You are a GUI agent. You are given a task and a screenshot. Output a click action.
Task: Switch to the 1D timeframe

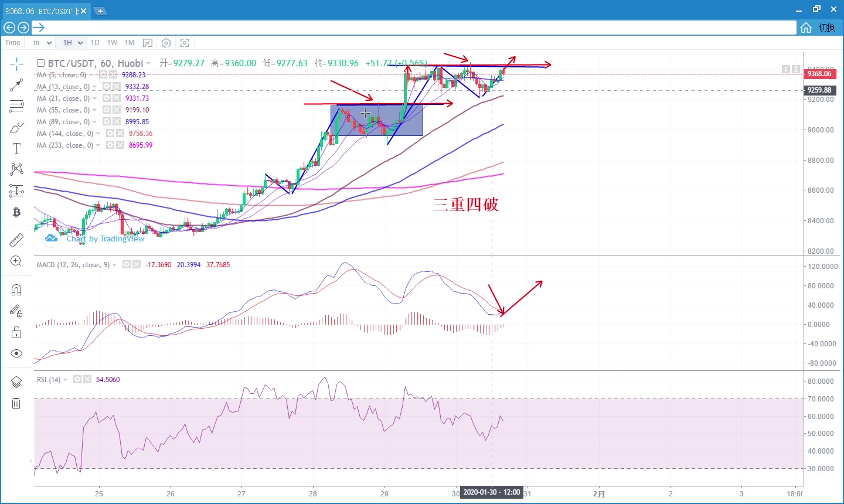95,43
